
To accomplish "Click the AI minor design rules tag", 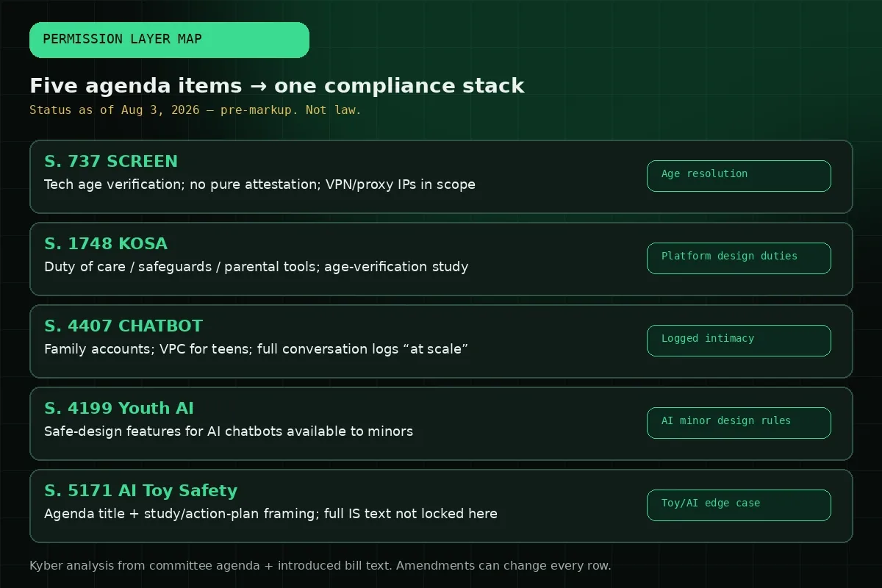I will tap(739, 423).
